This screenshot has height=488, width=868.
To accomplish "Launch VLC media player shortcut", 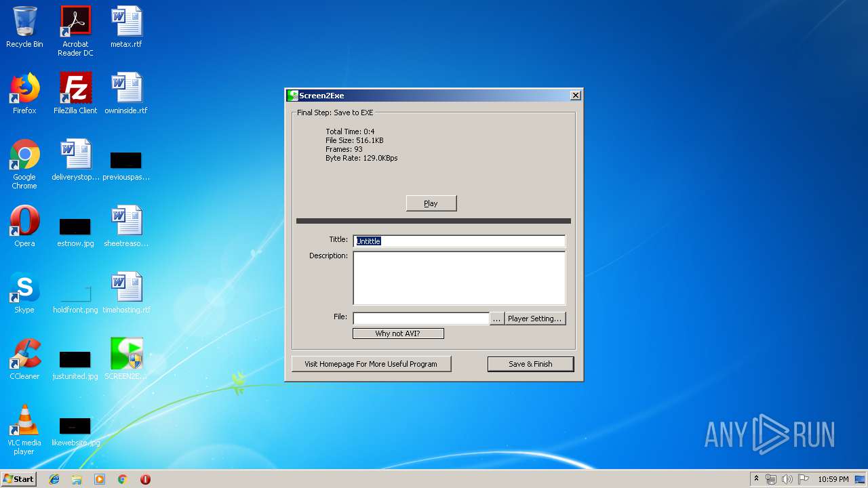I will (x=24, y=430).
